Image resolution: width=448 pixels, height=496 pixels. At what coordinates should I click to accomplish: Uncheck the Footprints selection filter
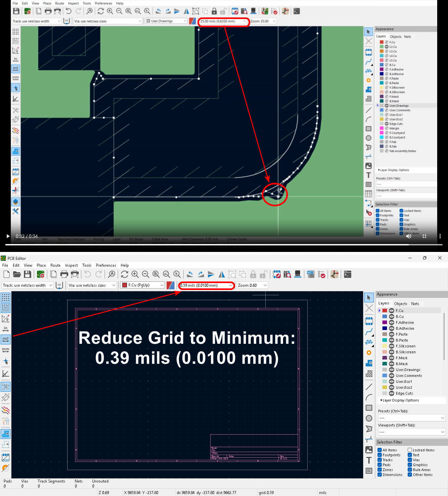[x=379, y=455]
